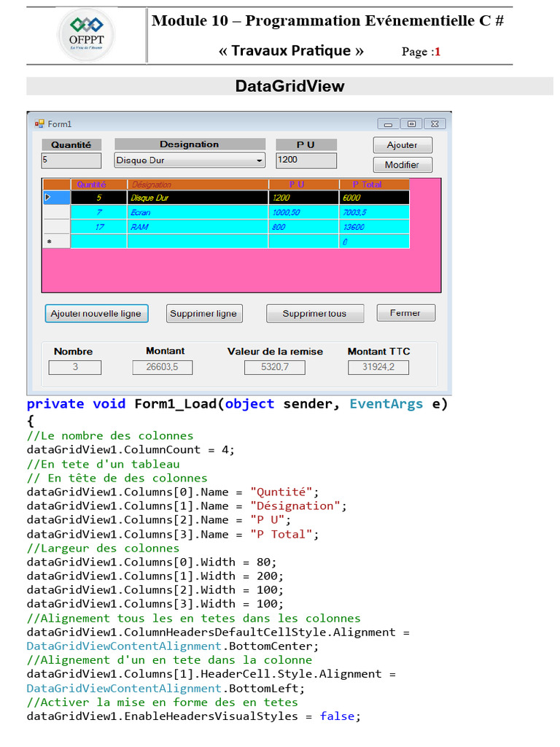Screen dimensions: 560x747
Task: Open the Designation combo box arrow
Action: pyautogui.click(x=259, y=160)
